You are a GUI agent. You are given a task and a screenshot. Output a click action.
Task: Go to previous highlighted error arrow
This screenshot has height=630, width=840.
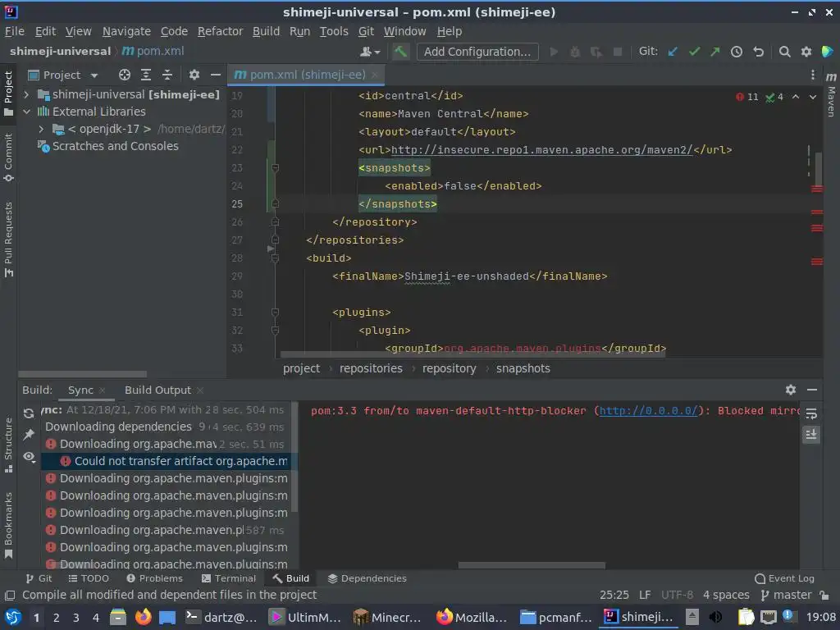coord(796,97)
